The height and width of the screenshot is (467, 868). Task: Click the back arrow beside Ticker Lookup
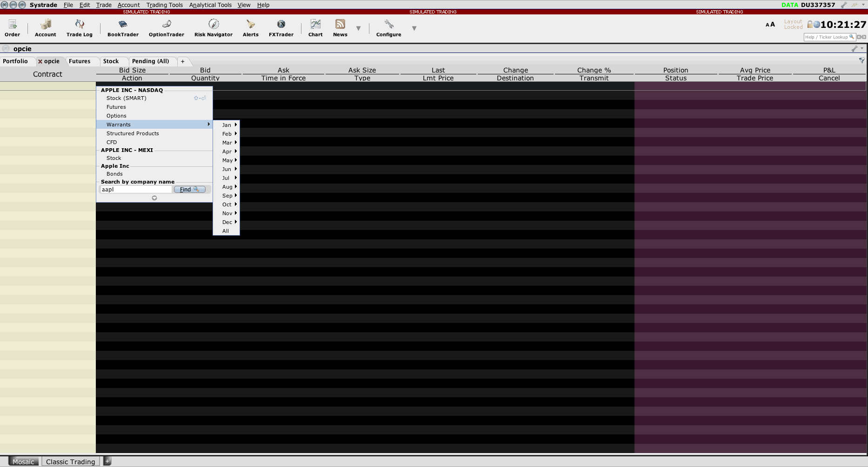click(859, 37)
